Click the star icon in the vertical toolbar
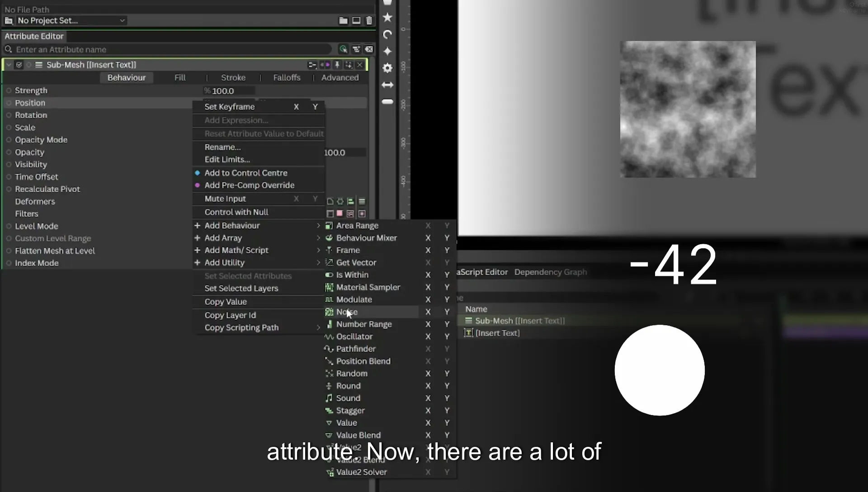Screen dimensions: 868x492 point(387,17)
